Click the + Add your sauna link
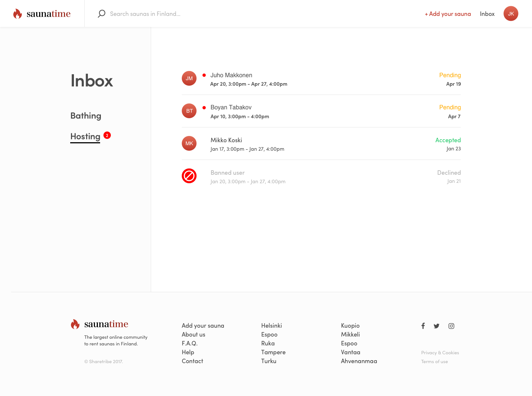 point(448,14)
